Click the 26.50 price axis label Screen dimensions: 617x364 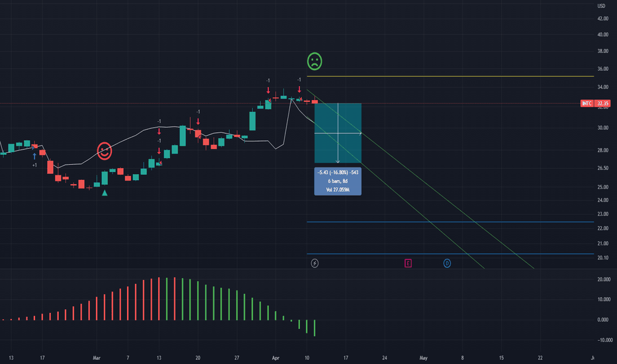(x=602, y=168)
